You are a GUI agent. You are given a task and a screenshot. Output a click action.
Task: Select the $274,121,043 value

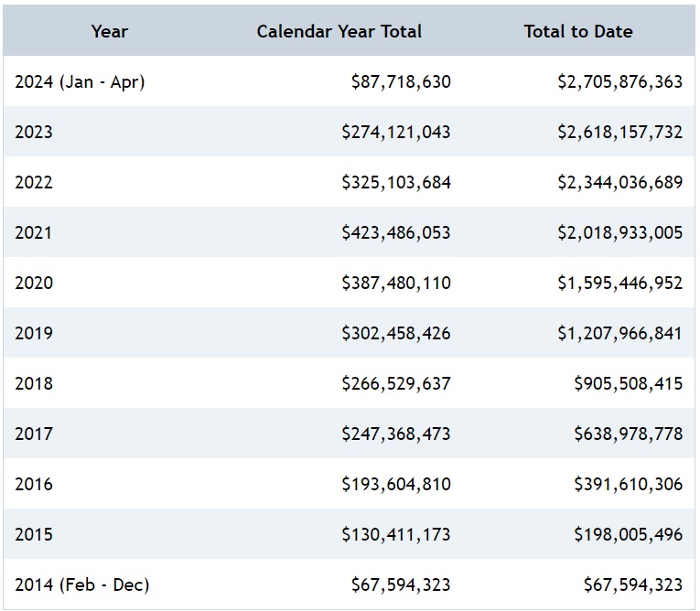395,132
